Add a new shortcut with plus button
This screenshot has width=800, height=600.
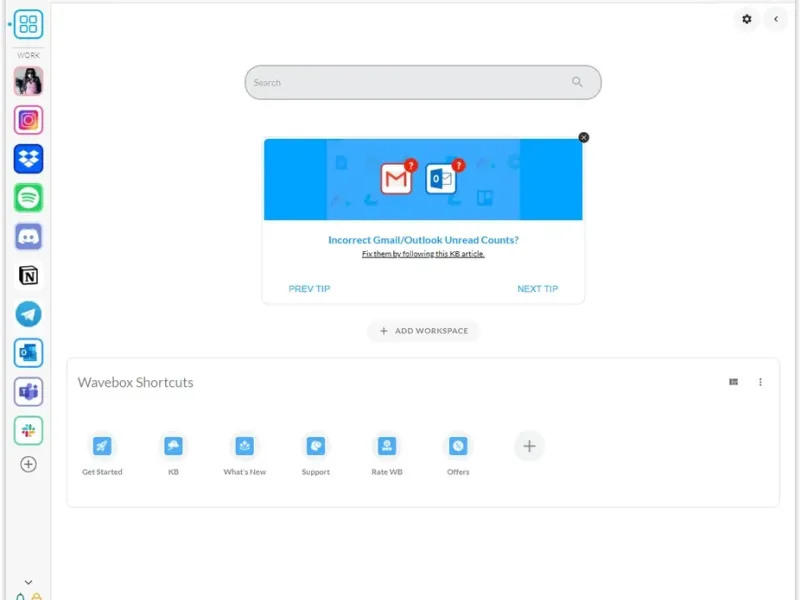(x=529, y=446)
